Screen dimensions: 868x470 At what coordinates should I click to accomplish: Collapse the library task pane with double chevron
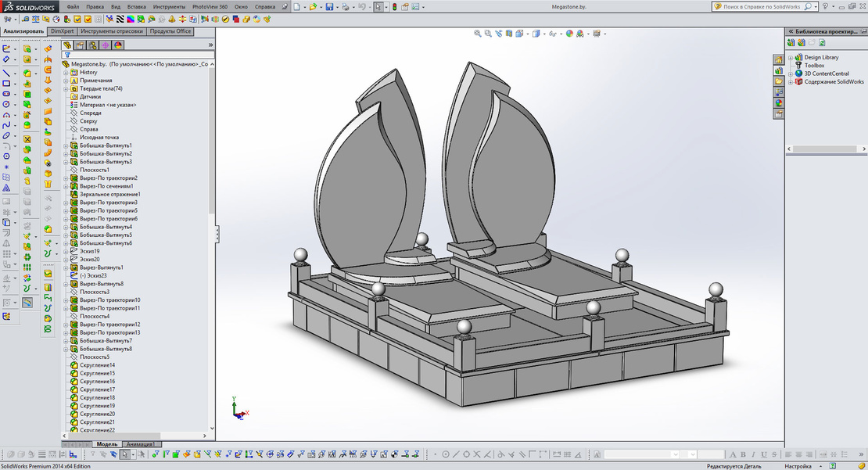[x=791, y=31]
